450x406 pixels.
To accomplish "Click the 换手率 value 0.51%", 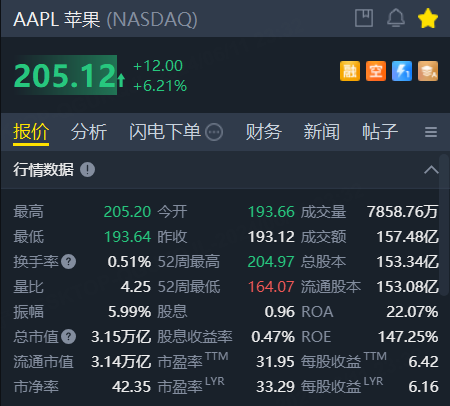I will [129, 262].
